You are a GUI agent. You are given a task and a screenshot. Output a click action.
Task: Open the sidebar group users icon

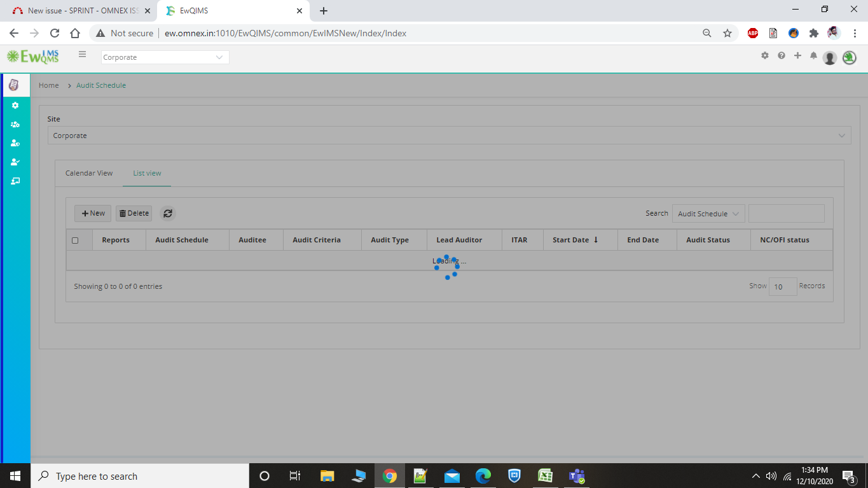click(15, 125)
